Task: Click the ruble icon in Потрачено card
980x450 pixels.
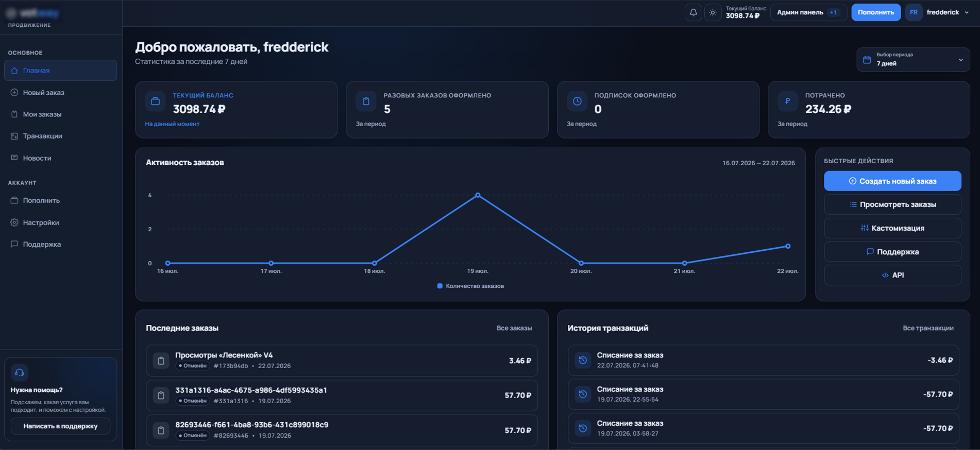Action: 788,101
